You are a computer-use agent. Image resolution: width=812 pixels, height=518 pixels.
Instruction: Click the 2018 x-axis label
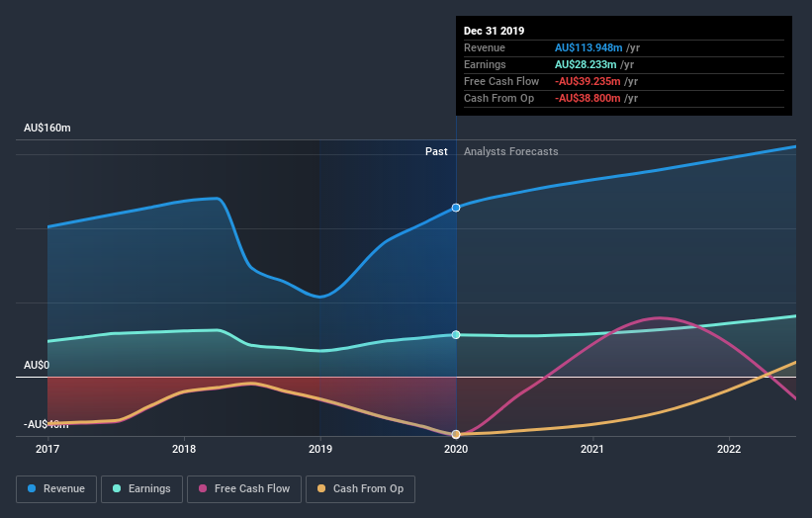(184, 449)
